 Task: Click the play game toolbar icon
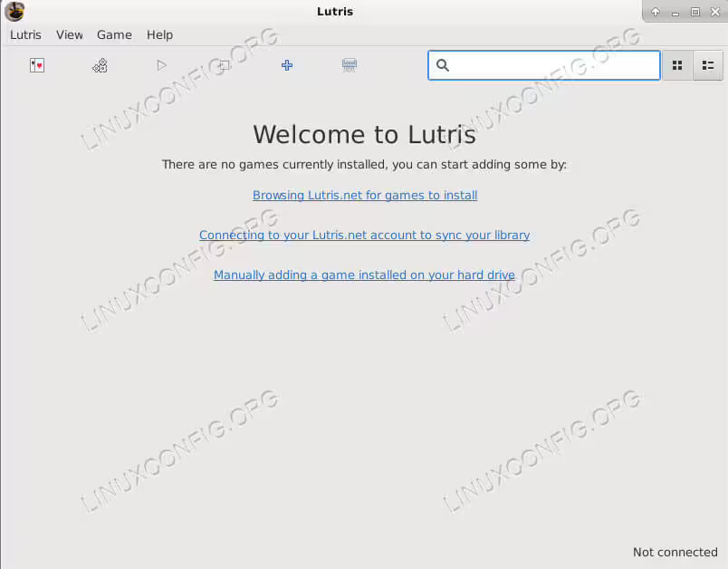click(161, 65)
